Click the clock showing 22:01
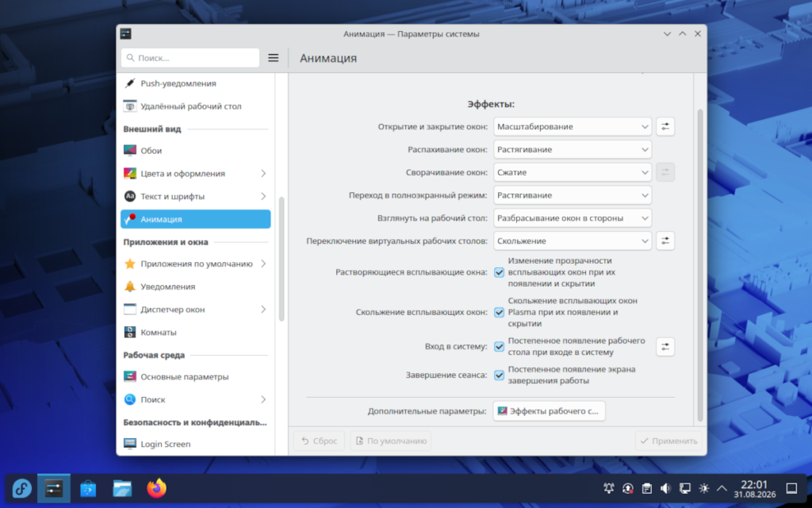The height and width of the screenshot is (508, 812). pyautogui.click(x=754, y=488)
